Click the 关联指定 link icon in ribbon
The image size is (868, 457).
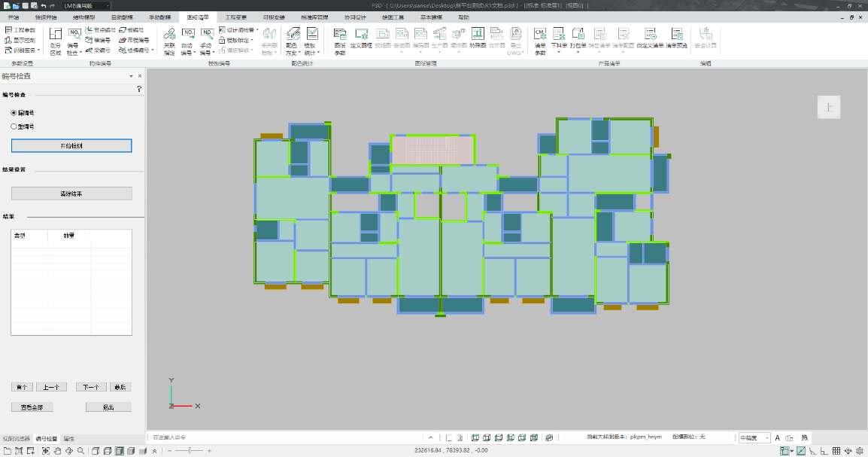point(169,41)
